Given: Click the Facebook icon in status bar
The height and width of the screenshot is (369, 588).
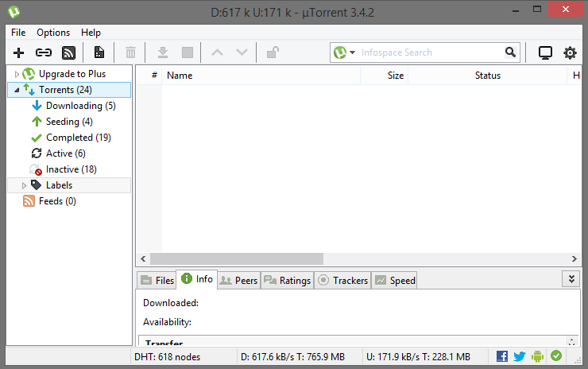Looking at the screenshot, I should (x=502, y=356).
